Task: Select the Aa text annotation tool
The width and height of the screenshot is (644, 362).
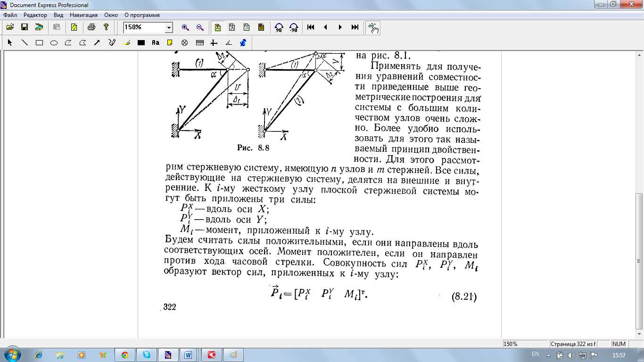Action: click(x=156, y=42)
